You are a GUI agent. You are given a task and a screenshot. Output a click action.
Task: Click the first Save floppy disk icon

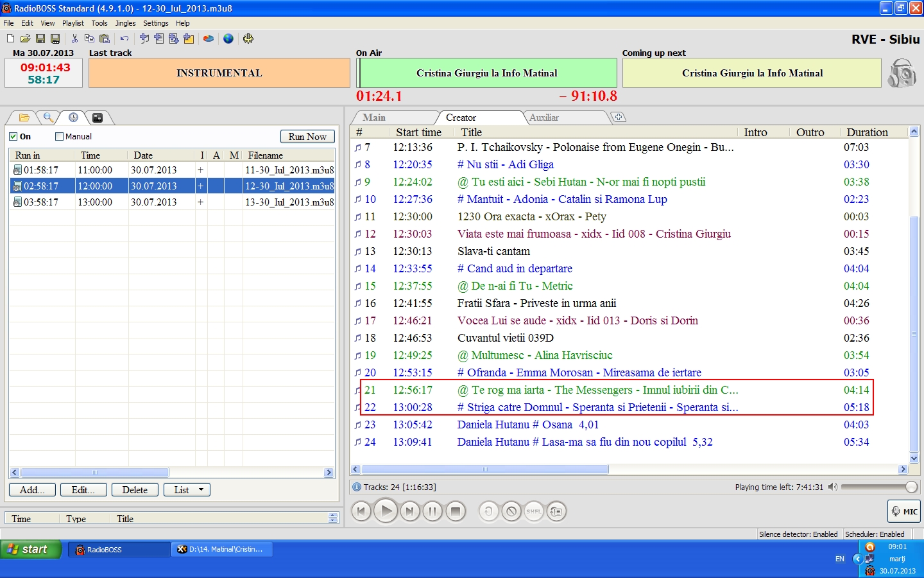tap(40, 39)
